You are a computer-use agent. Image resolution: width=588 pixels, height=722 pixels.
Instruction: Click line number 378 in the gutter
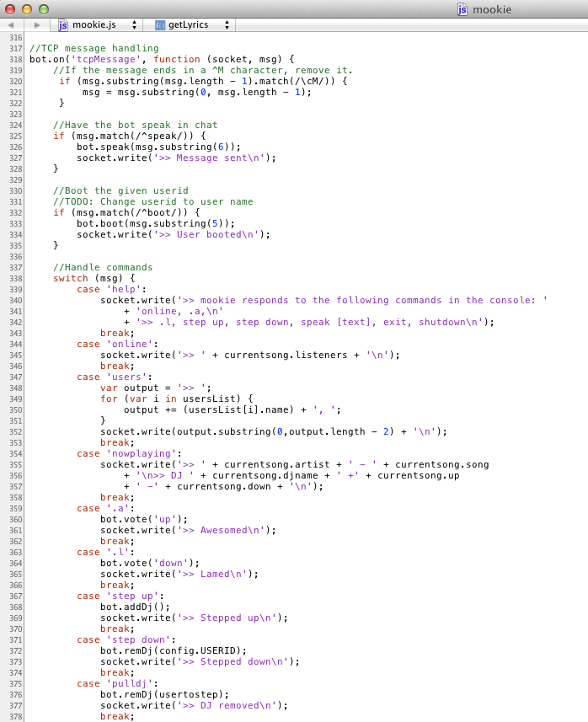click(x=16, y=716)
